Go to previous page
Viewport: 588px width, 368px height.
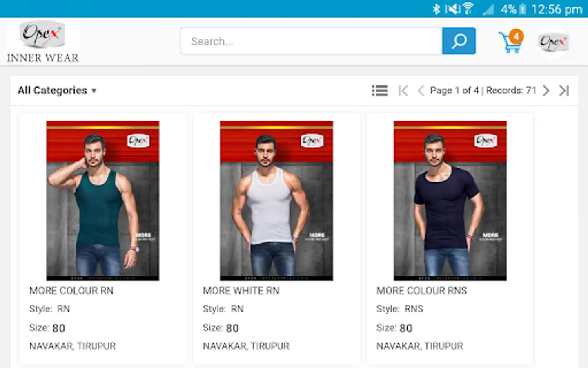pos(421,90)
